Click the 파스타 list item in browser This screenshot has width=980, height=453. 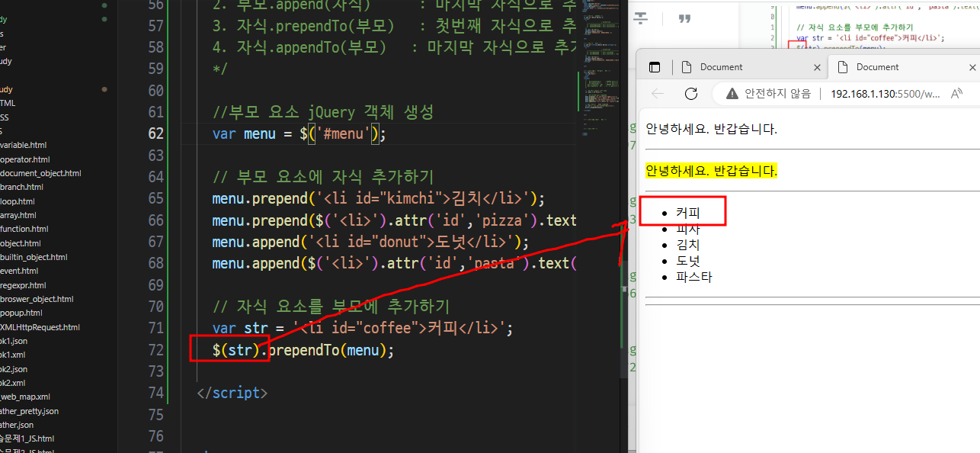694,277
